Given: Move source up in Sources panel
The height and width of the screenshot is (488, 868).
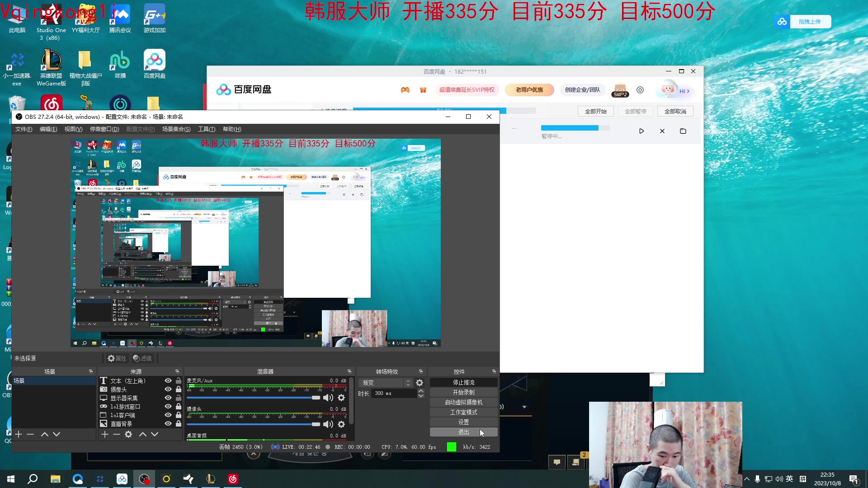Looking at the screenshot, I should 142,434.
